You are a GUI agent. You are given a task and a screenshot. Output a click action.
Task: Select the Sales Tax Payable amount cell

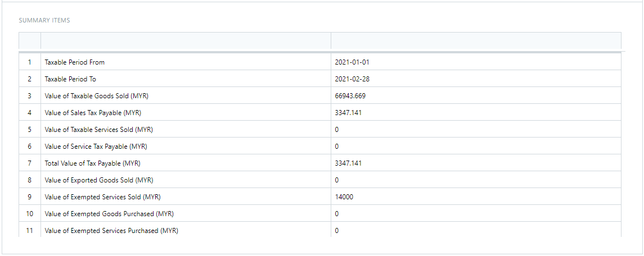pyautogui.click(x=348, y=113)
